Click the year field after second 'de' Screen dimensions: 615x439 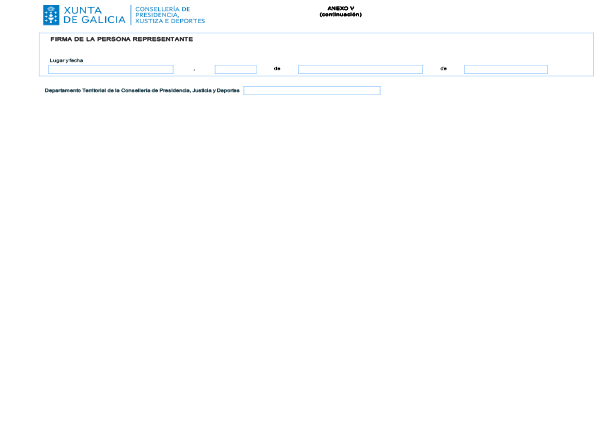coord(506,69)
